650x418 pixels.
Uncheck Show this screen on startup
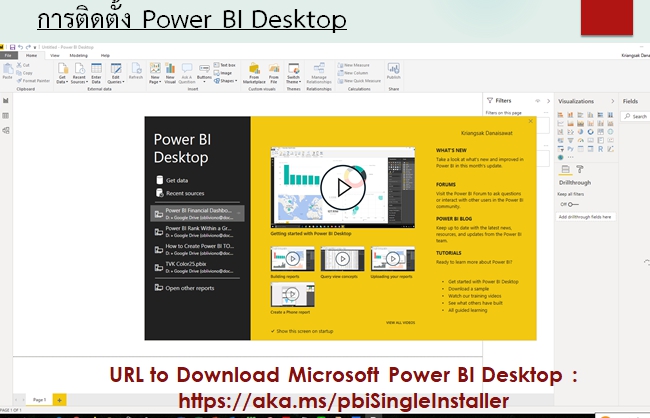point(272,329)
